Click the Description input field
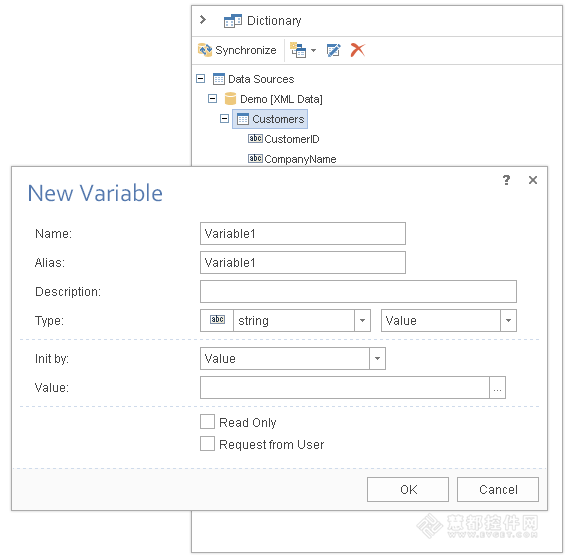 [358, 291]
